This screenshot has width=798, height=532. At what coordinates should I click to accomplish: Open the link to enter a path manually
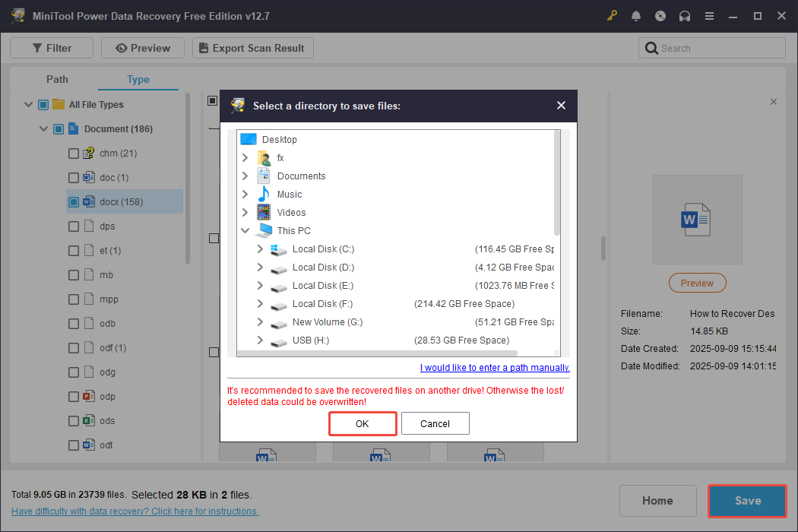(494, 367)
